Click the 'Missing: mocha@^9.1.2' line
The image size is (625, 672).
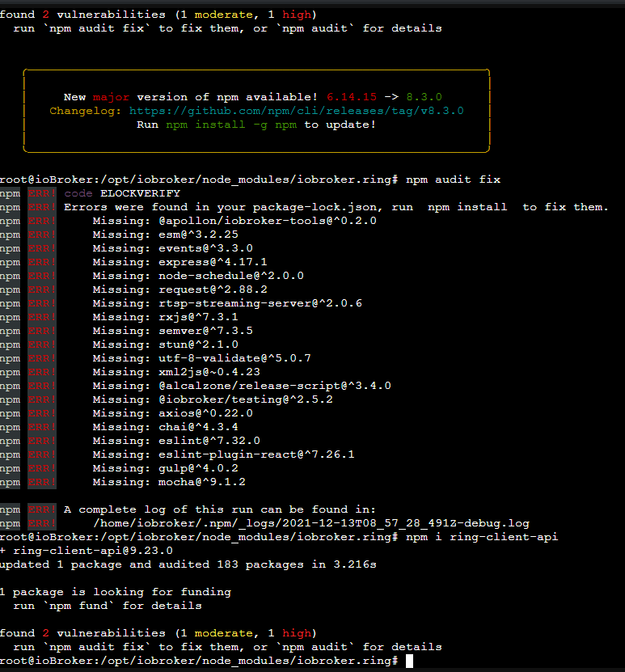pos(169,482)
